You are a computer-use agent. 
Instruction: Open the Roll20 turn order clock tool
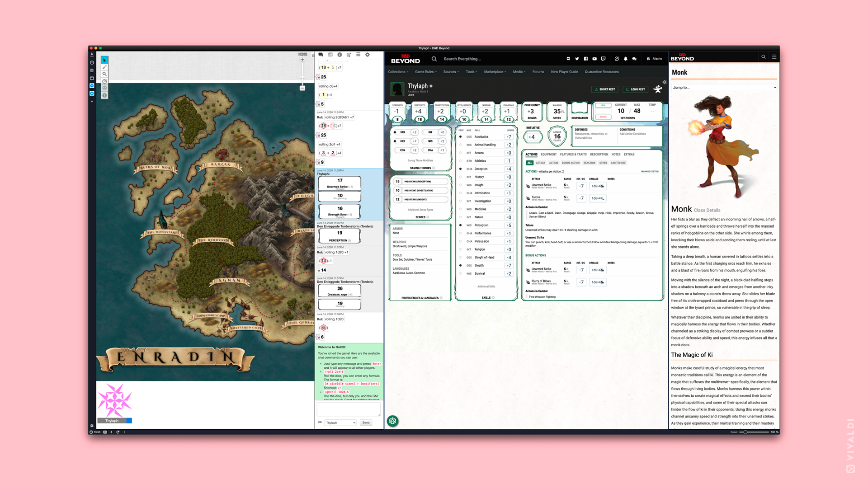[104, 81]
